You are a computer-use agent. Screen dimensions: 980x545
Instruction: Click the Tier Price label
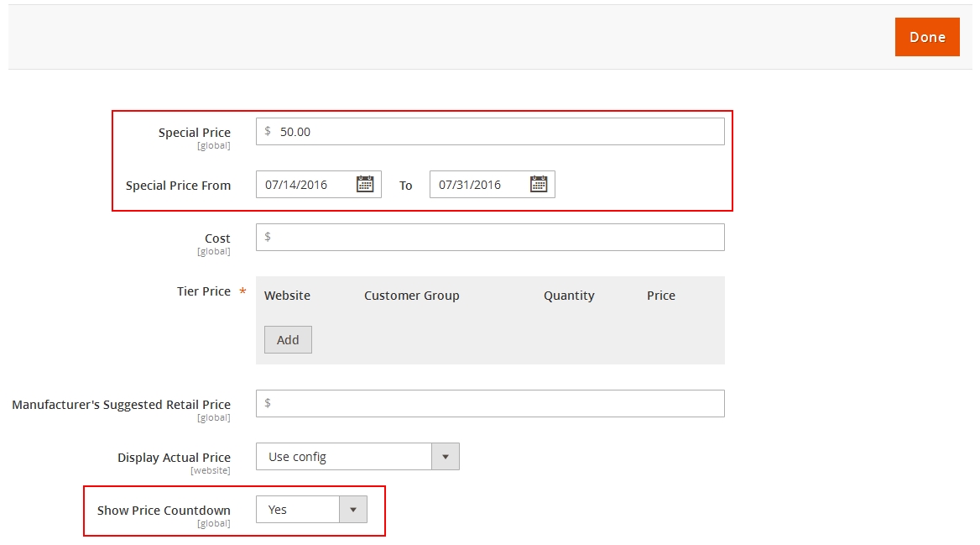(x=204, y=291)
